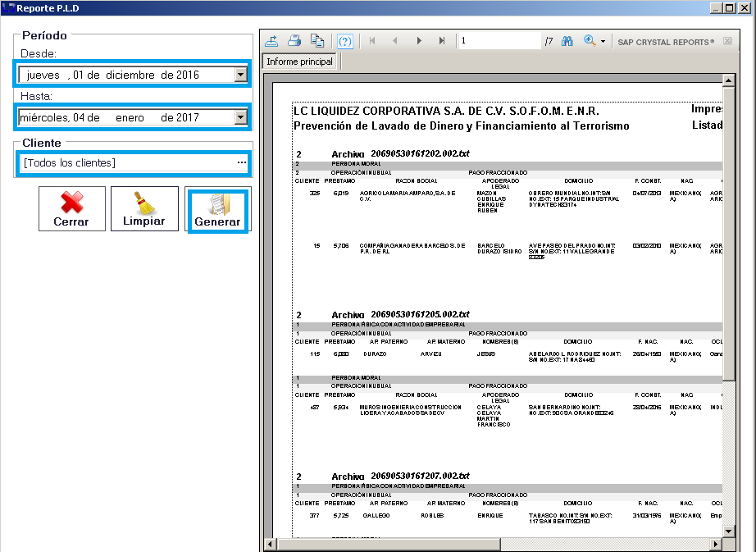Open the Hasta date picker dropdown
Image resolution: width=756 pixels, height=552 pixels.
tap(240, 117)
